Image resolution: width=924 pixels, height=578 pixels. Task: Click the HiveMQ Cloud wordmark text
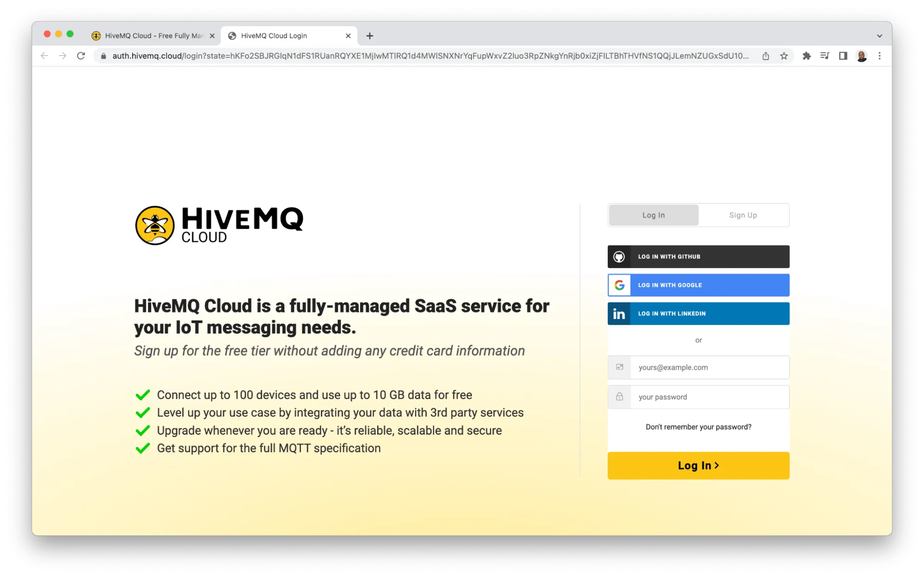[x=242, y=225]
